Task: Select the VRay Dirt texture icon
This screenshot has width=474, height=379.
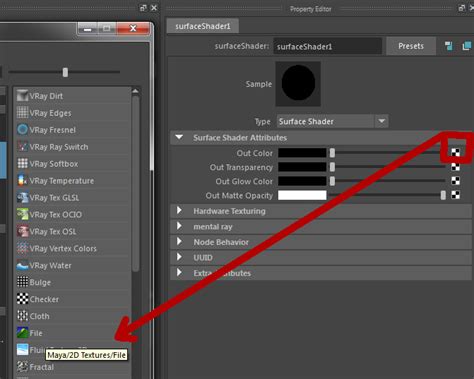Action: point(22,96)
